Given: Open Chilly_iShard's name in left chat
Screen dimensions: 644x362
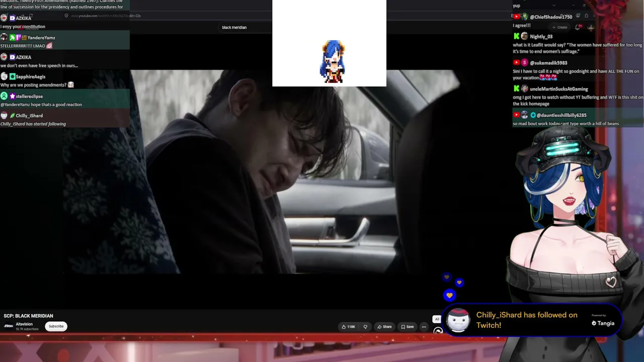Looking at the screenshot, I should [x=29, y=116].
